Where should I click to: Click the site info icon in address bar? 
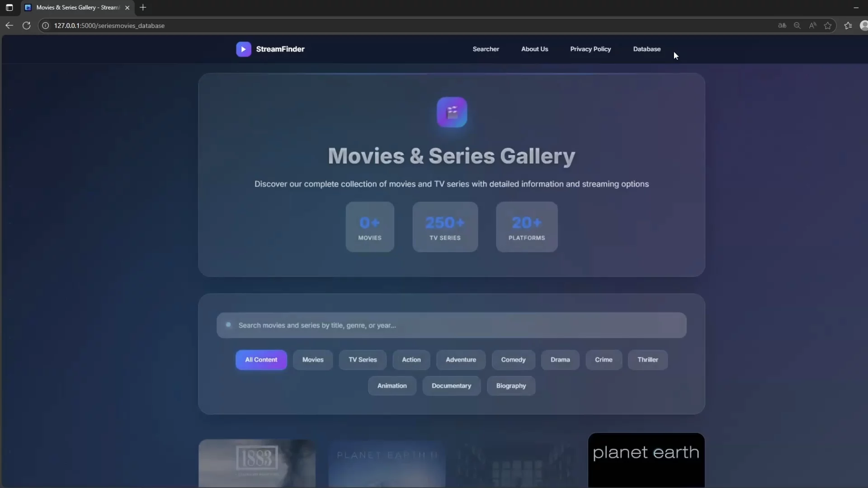point(45,26)
